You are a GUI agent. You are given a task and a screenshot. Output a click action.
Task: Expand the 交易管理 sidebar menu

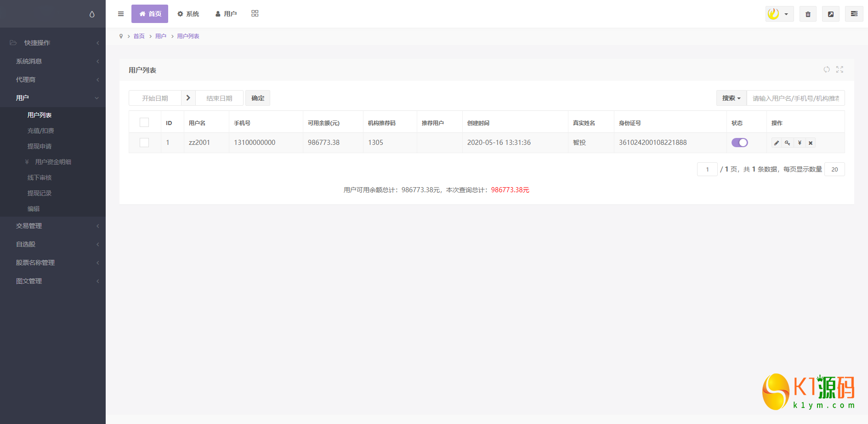pos(53,226)
